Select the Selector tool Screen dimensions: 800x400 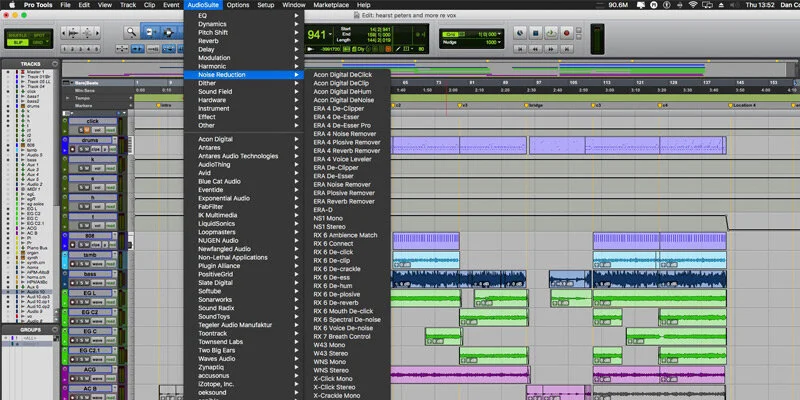(168, 33)
